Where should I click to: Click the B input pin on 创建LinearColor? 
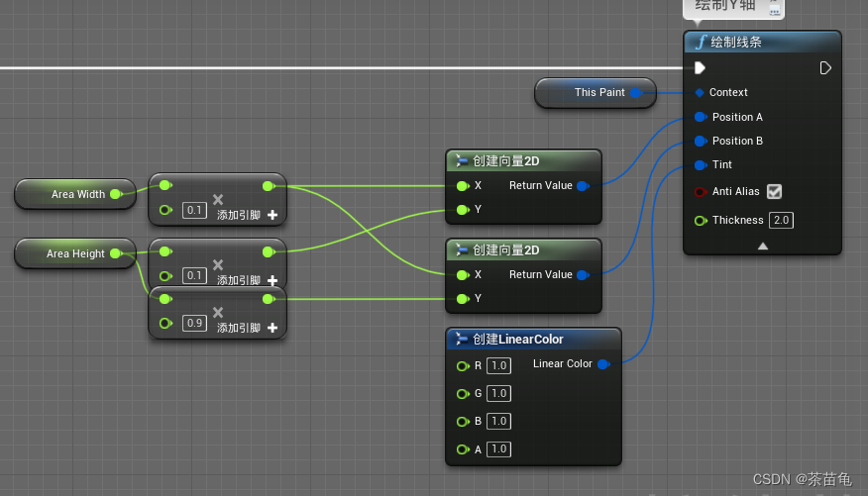(x=463, y=422)
